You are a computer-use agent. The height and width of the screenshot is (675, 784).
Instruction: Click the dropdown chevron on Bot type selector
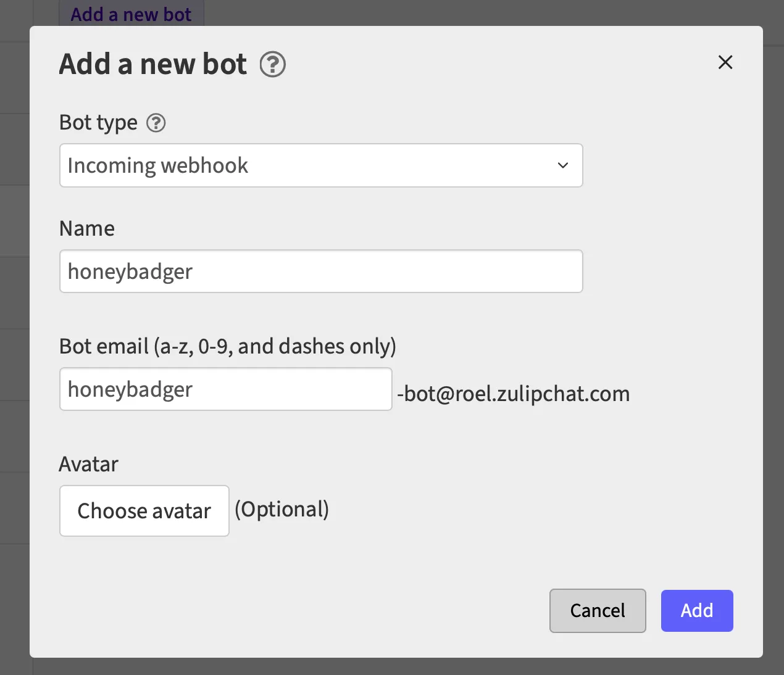(x=562, y=165)
